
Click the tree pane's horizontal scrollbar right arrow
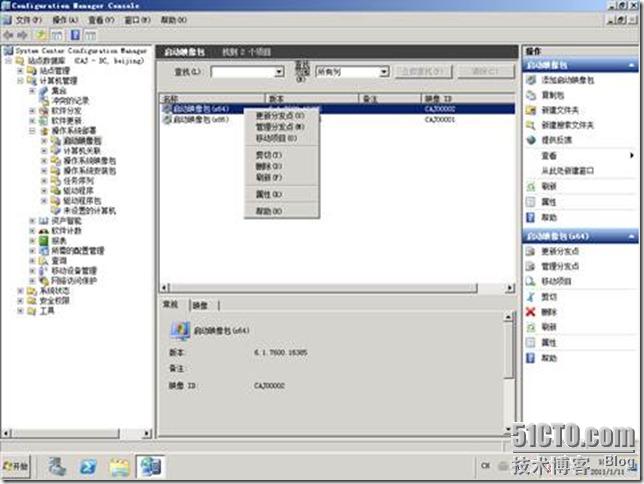pos(147,433)
